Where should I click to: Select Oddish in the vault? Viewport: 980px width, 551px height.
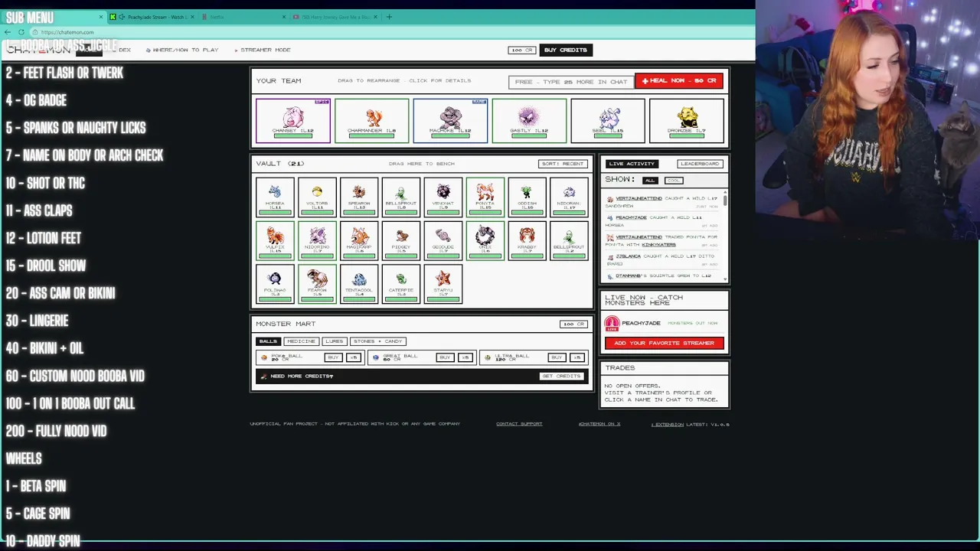point(527,197)
